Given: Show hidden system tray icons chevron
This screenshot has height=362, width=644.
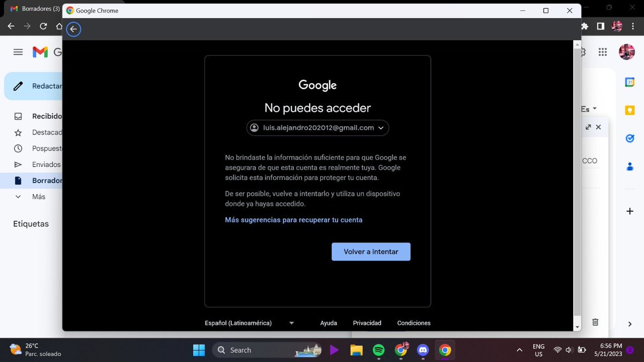Looking at the screenshot, I should (x=519, y=350).
